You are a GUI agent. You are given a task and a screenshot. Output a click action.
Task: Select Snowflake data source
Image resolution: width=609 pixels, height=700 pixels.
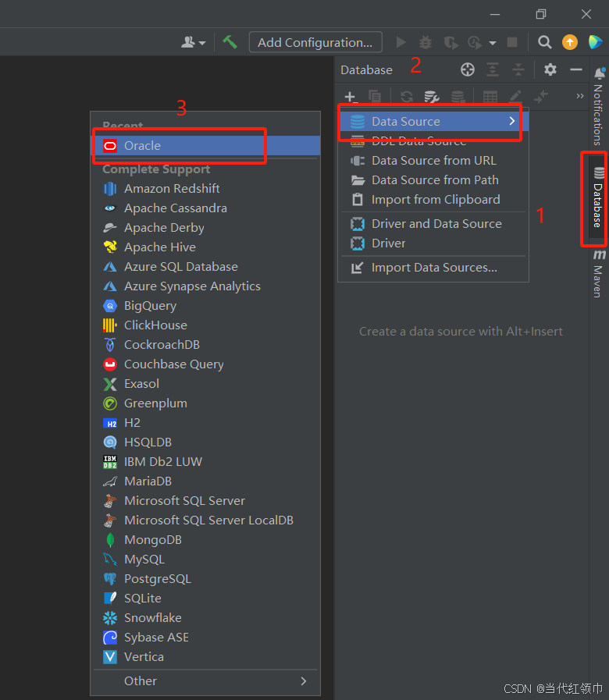207,618
